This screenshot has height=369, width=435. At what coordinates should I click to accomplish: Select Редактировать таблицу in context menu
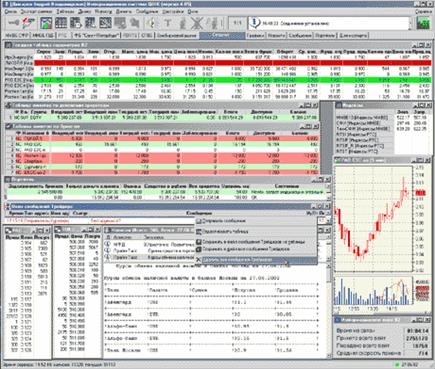(x=225, y=231)
